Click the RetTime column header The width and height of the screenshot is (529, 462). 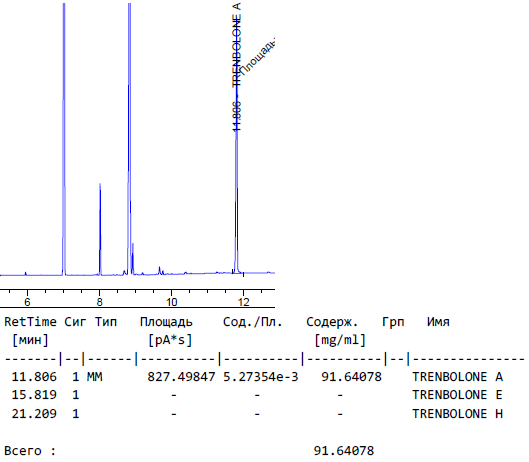[30, 322]
